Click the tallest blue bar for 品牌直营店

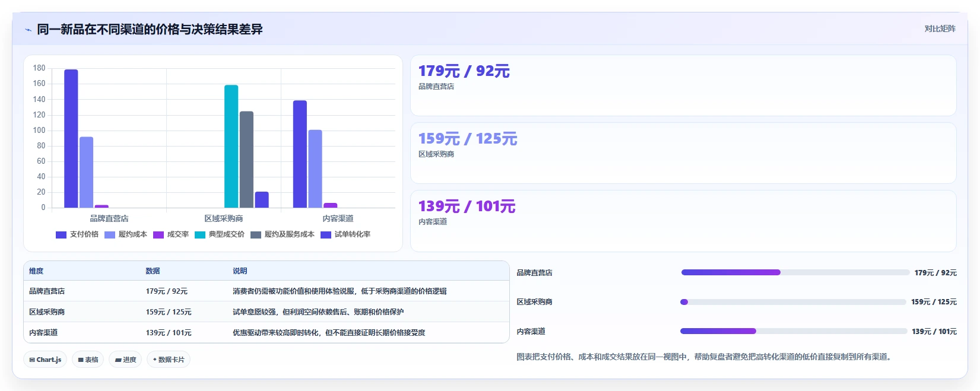tap(71, 139)
